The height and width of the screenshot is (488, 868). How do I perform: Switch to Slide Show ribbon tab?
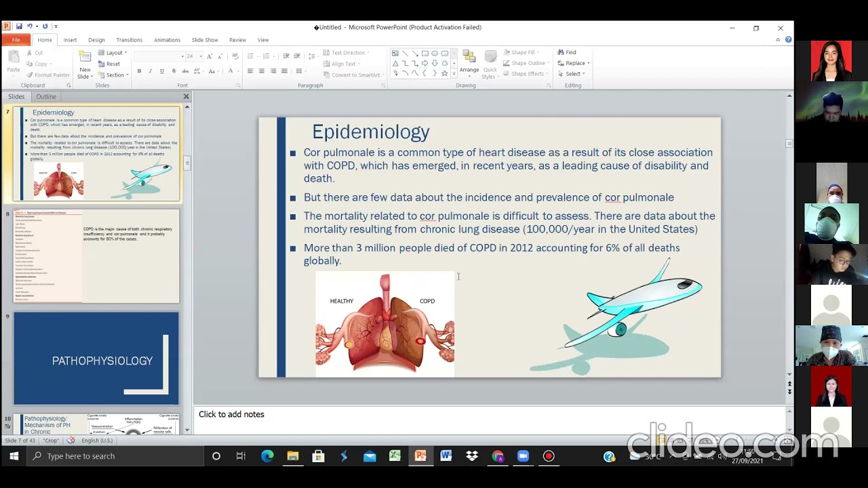pos(205,40)
